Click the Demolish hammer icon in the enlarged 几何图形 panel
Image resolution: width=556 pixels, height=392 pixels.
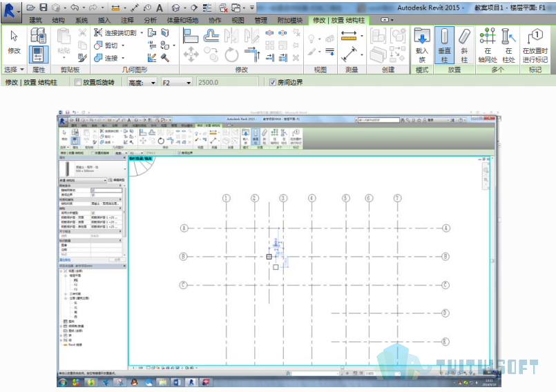point(165,57)
